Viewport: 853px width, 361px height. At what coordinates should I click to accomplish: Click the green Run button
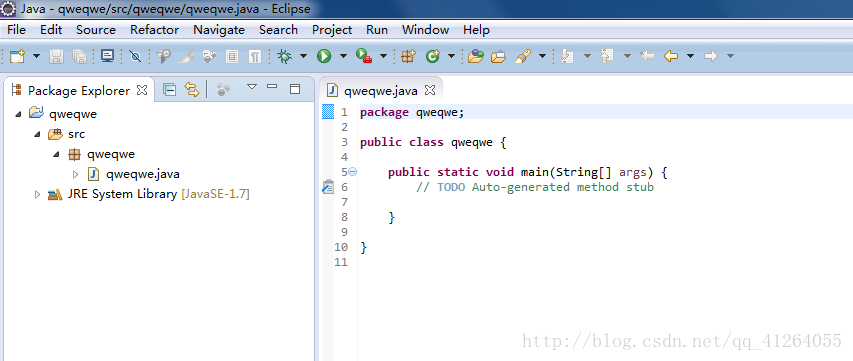pos(324,56)
